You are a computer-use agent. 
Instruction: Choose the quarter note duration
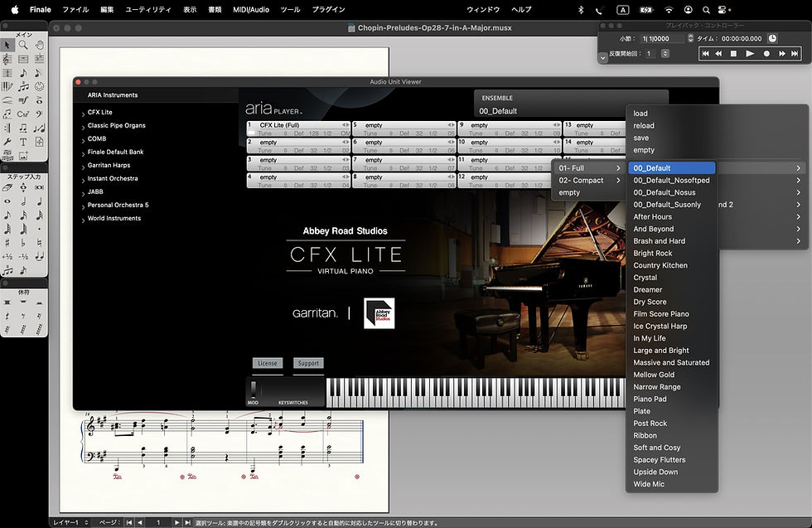click(x=39, y=201)
